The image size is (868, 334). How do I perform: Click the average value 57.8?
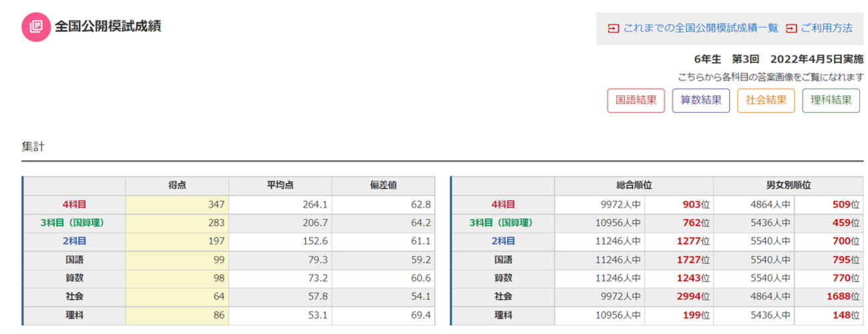coord(318,296)
